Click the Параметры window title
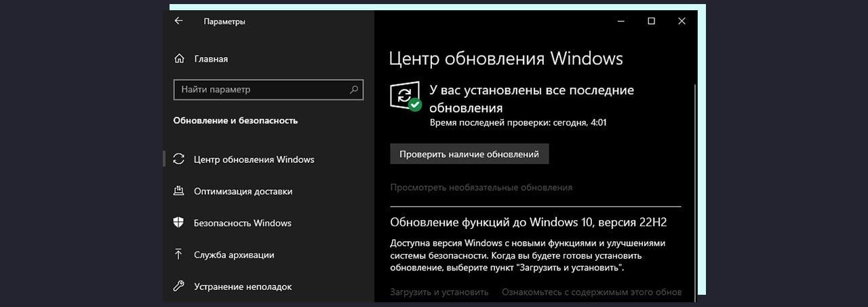This screenshot has width=868, height=307. 224,21
